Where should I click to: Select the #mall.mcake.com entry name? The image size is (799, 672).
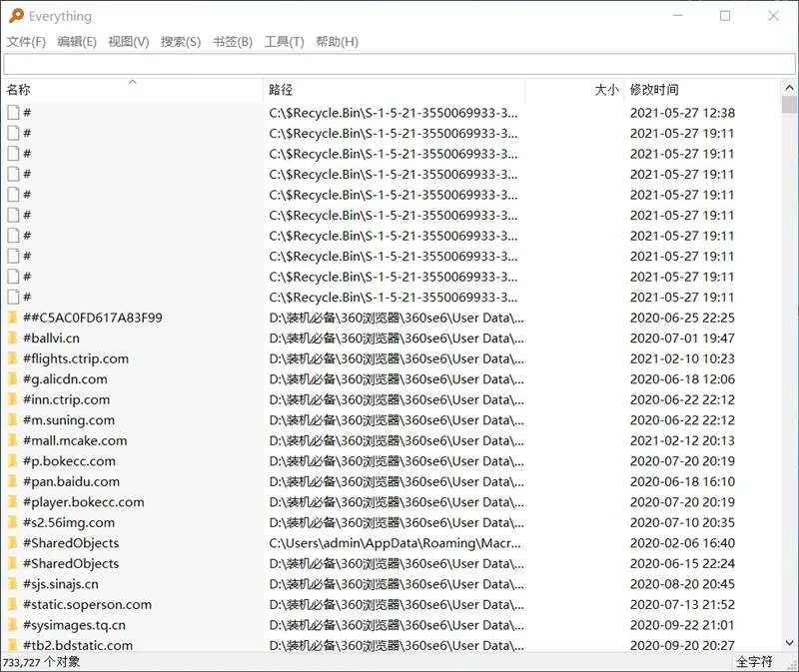click(x=75, y=440)
